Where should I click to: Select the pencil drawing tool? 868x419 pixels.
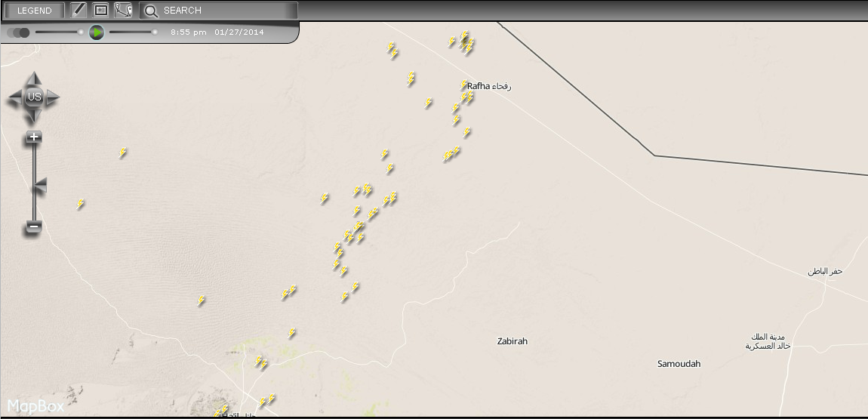(79, 10)
